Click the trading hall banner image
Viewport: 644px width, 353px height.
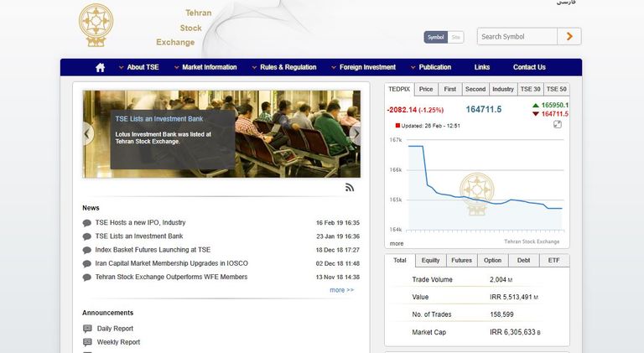(x=221, y=134)
